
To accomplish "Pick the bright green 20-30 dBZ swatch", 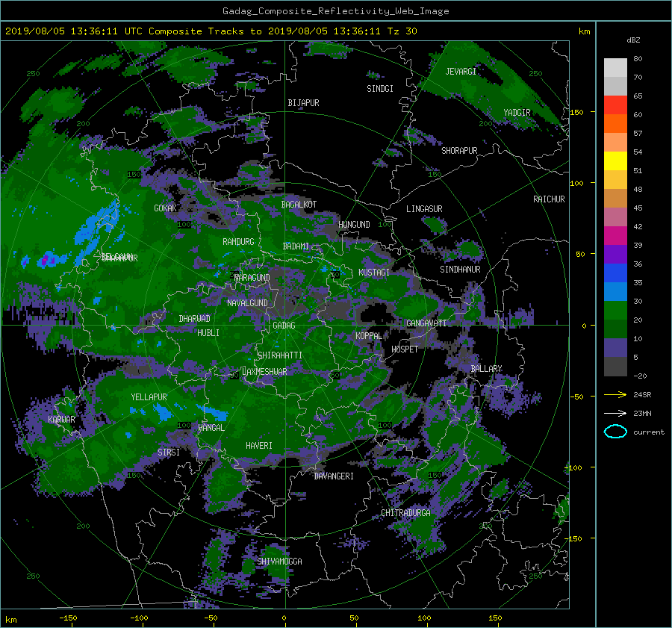I will click(615, 310).
